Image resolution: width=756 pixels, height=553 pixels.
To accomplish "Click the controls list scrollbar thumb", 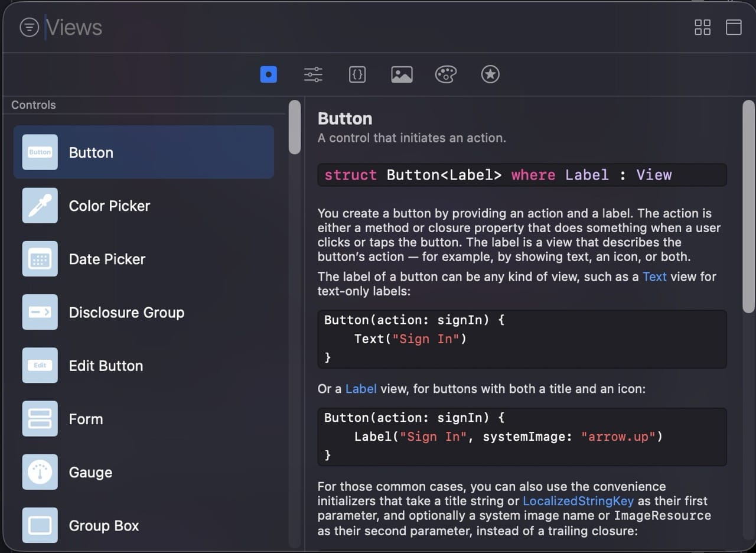I will tap(294, 127).
